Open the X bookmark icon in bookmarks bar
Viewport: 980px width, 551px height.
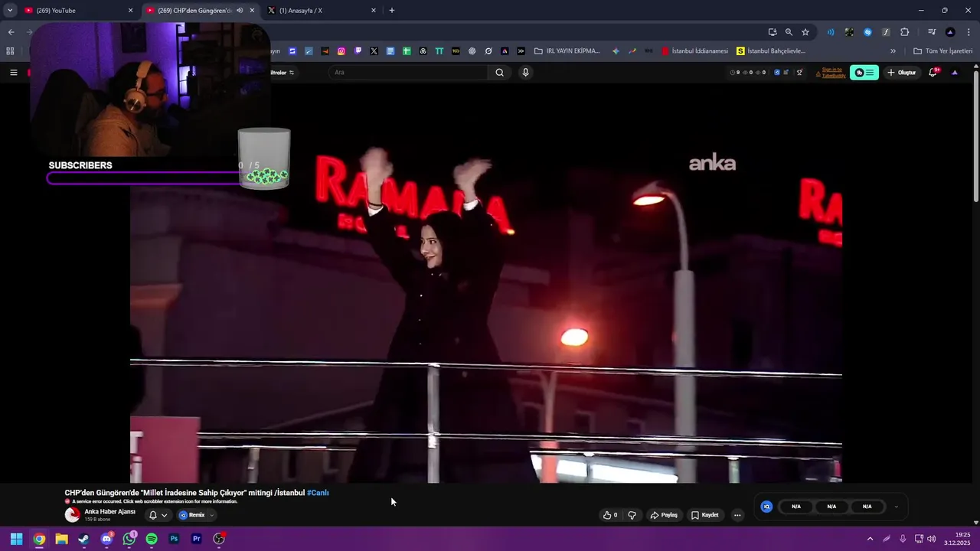(x=374, y=51)
